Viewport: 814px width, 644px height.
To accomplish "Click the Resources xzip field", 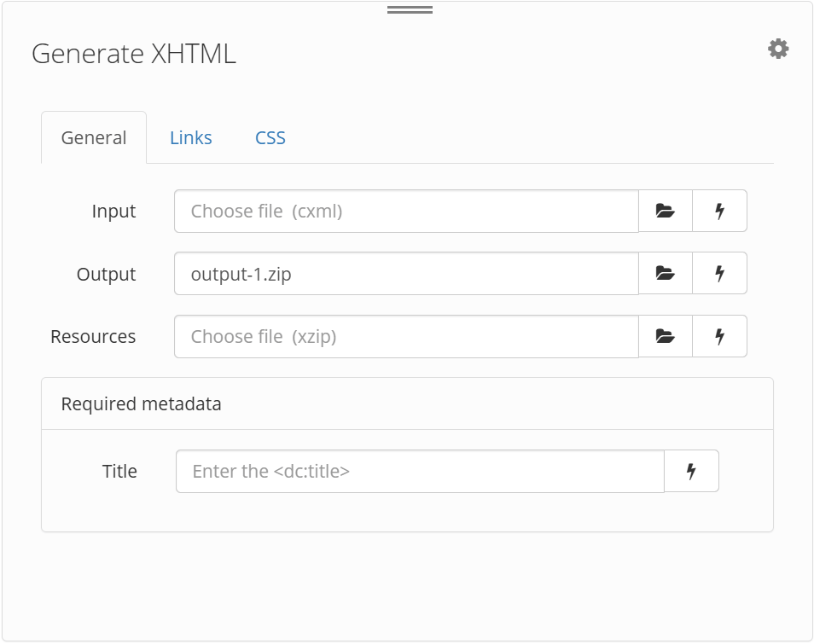I will point(401,336).
